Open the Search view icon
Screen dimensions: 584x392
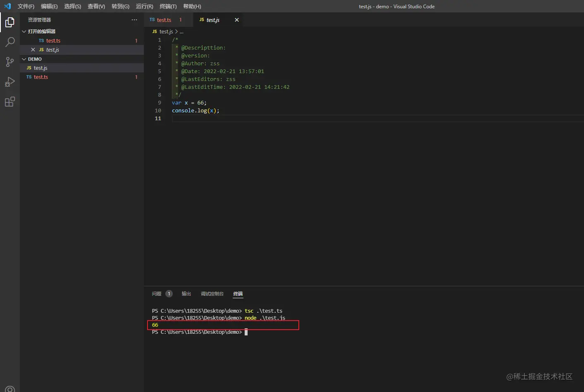[10, 42]
